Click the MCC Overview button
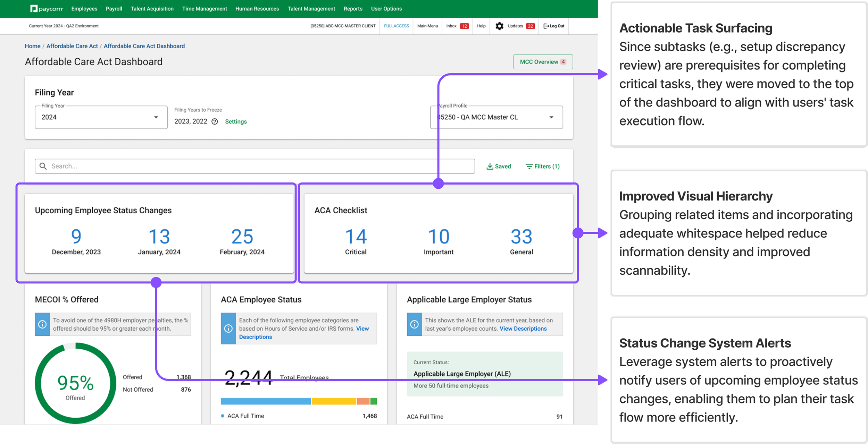 (542, 62)
